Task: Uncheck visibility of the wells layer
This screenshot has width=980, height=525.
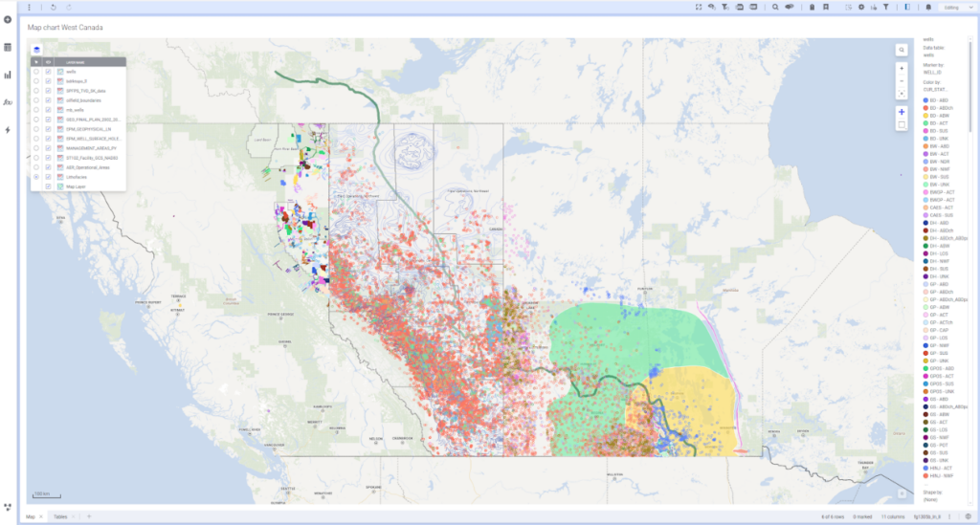Action: tap(48, 71)
